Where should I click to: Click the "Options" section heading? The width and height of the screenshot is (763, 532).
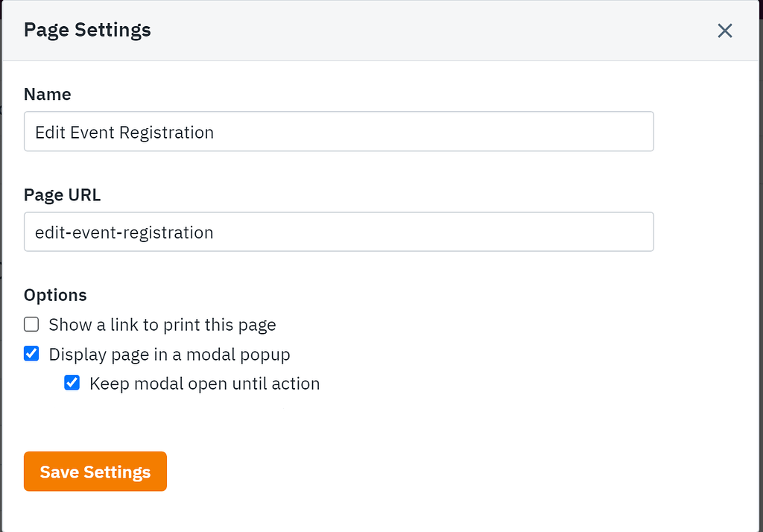55,295
